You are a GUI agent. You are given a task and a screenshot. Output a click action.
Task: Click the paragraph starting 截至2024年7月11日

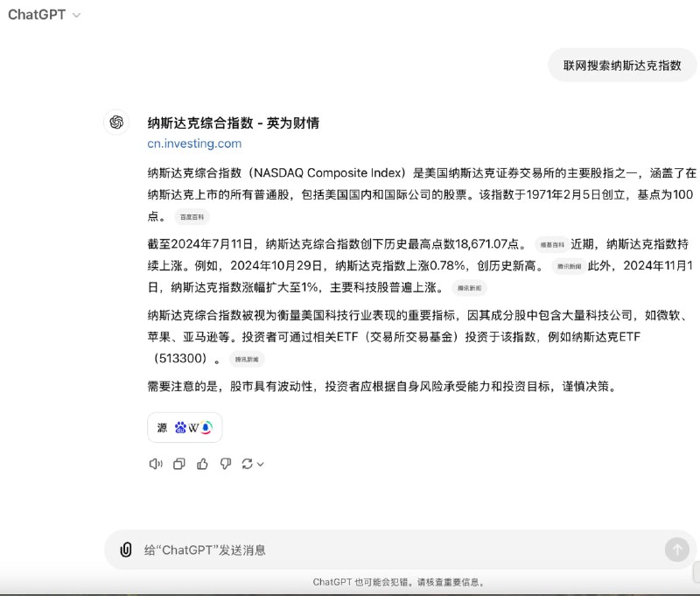pos(421,266)
